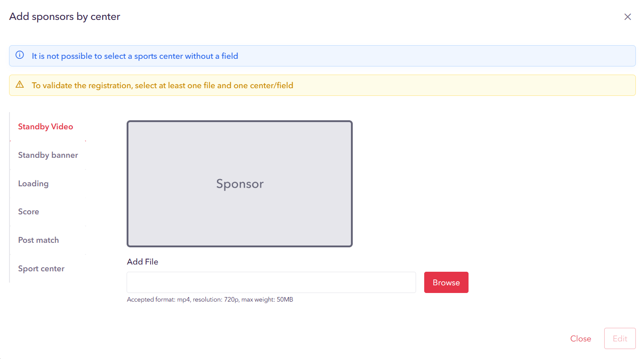644x359 pixels.
Task: Click the word Sponsor in the preview
Action: 240,184
